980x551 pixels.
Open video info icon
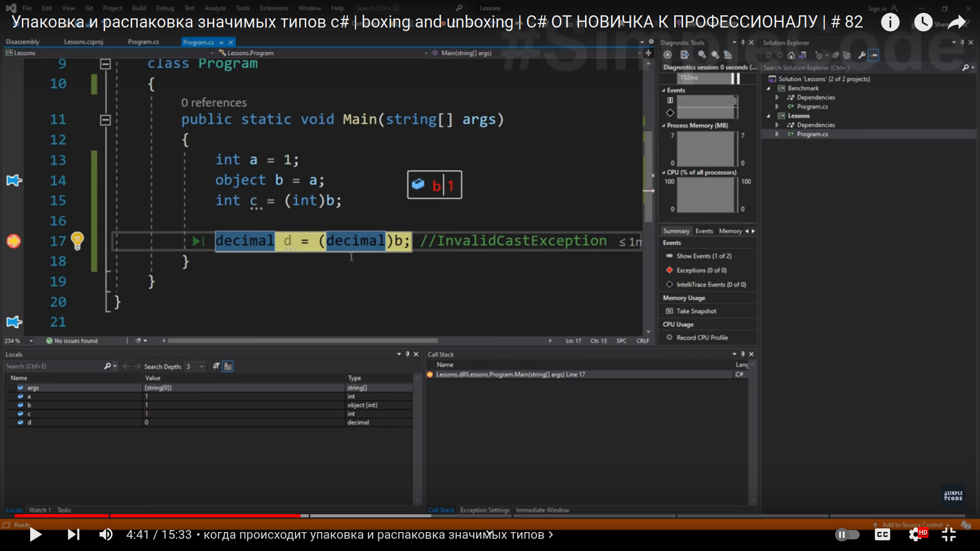pyautogui.click(x=890, y=22)
